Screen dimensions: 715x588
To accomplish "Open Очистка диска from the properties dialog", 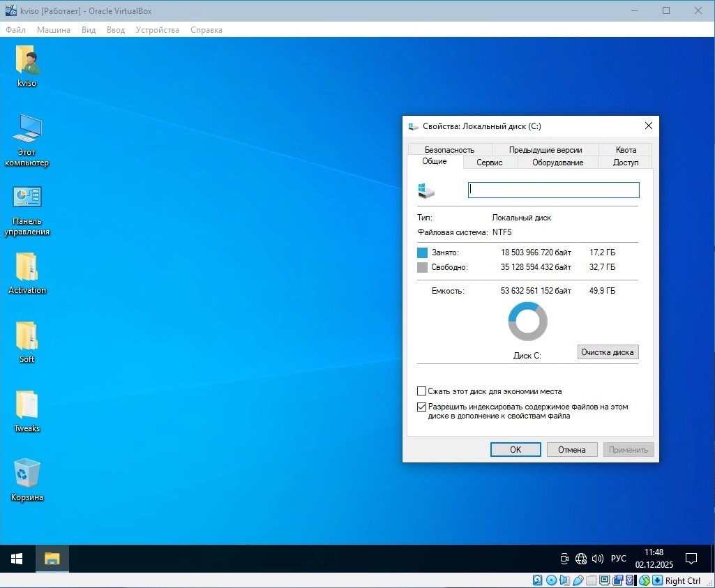I will pyautogui.click(x=608, y=352).
